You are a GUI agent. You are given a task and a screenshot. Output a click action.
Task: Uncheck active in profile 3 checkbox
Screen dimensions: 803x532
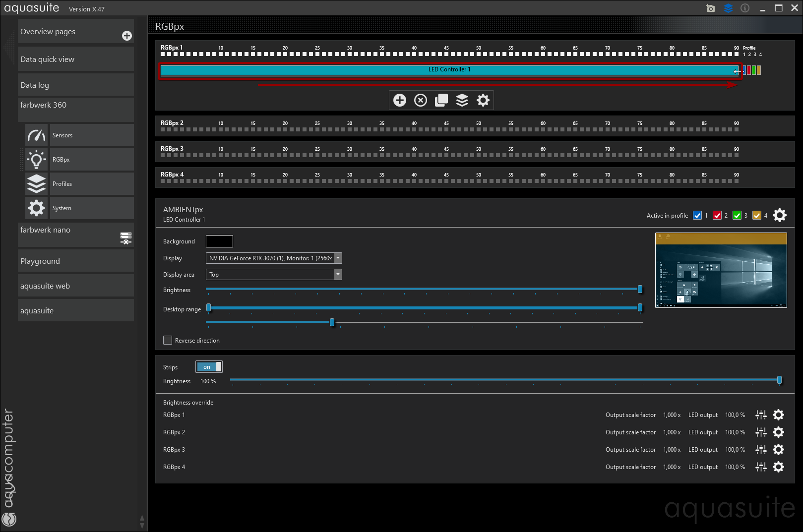tap(737, 215)
